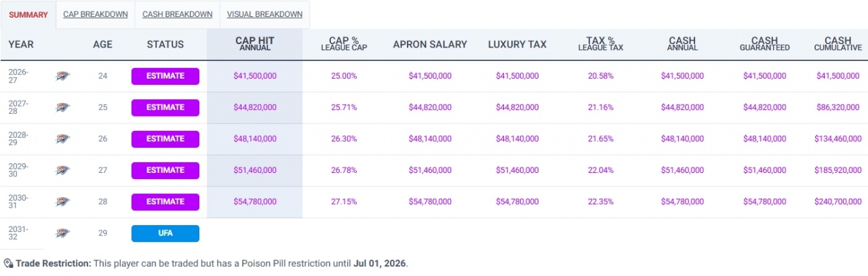Screen dimensions: 868x276
Task: Switch to the Cash Breakdown tab
Action: 177,14
